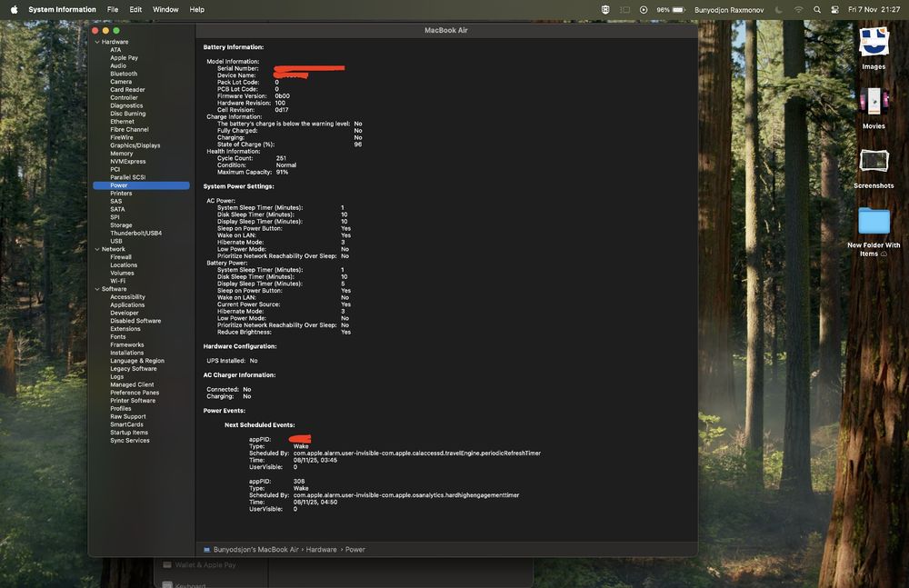This screenshot has height=588, width=909.
Task: Select Wi-Fi under Network
Action: click(117, 281)
